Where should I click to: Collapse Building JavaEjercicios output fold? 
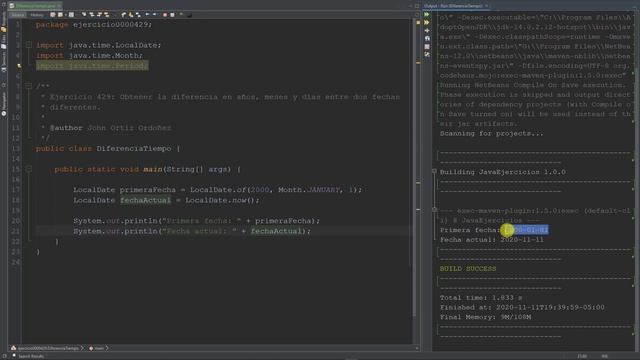click(435, 171)
